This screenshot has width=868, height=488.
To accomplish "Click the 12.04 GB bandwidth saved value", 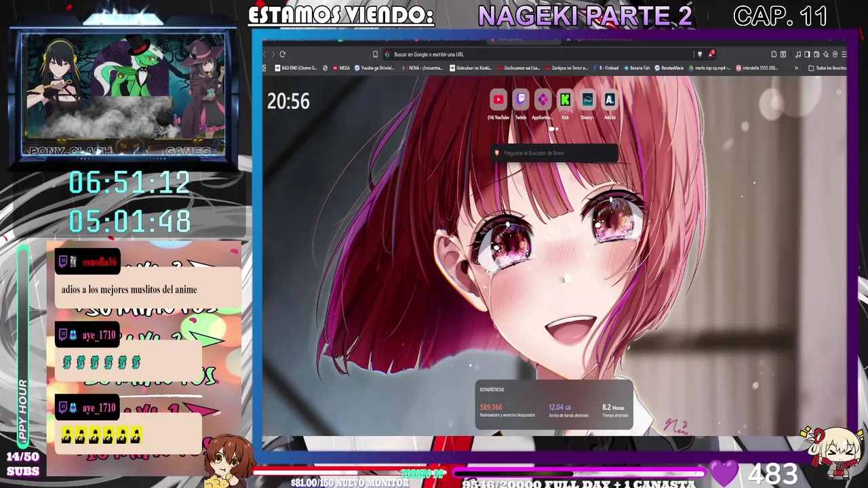I will pos(559,407).
